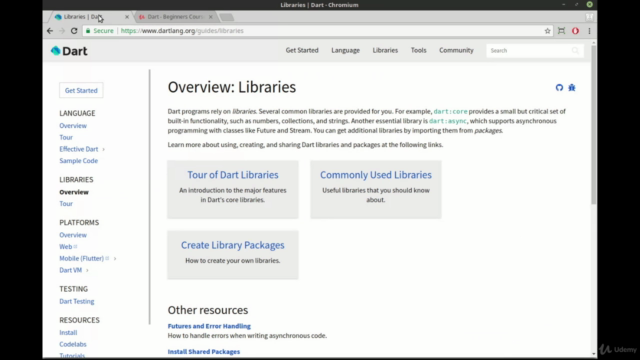Open Libraries in top navigation
The height and width of the screenshot is (360, 640).
385,50
